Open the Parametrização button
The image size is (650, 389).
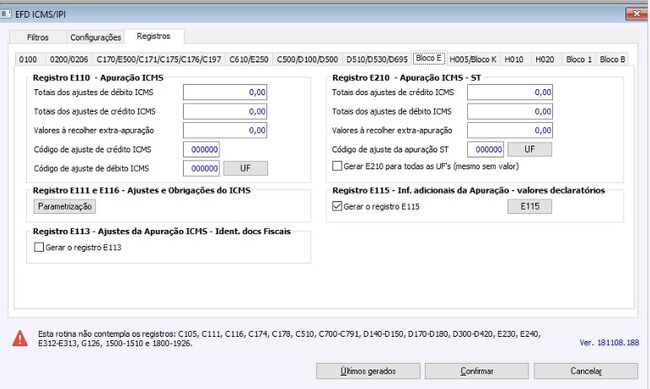(65, 207)
